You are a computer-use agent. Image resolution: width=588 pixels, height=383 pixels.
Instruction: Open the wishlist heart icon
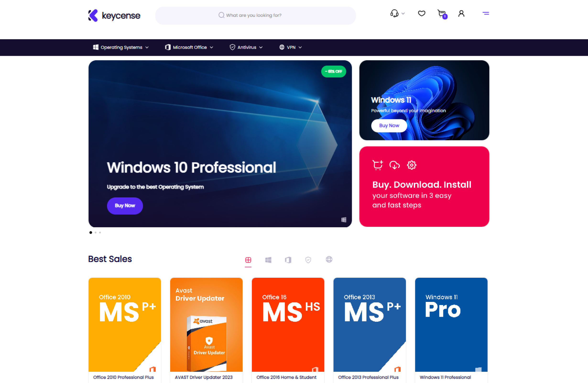(421, 13)
